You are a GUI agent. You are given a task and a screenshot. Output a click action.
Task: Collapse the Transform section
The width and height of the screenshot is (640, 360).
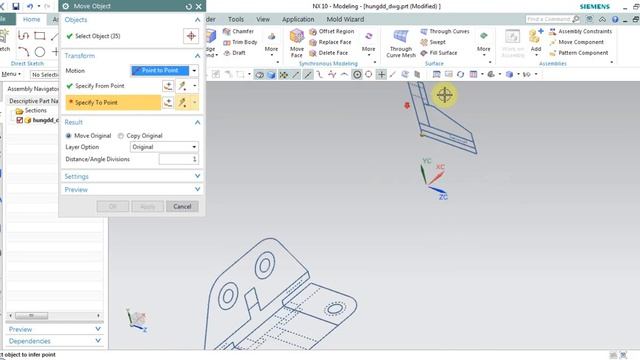(198, 56)
